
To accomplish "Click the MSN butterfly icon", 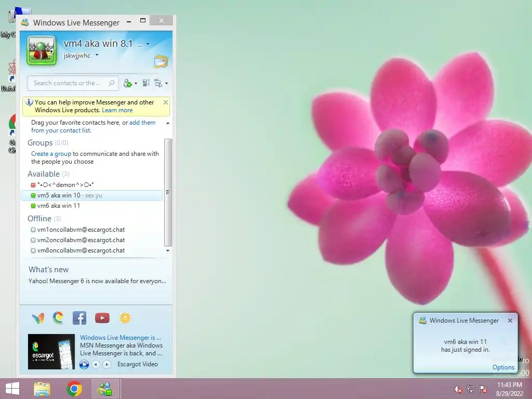I will click(x=38, y=318).
